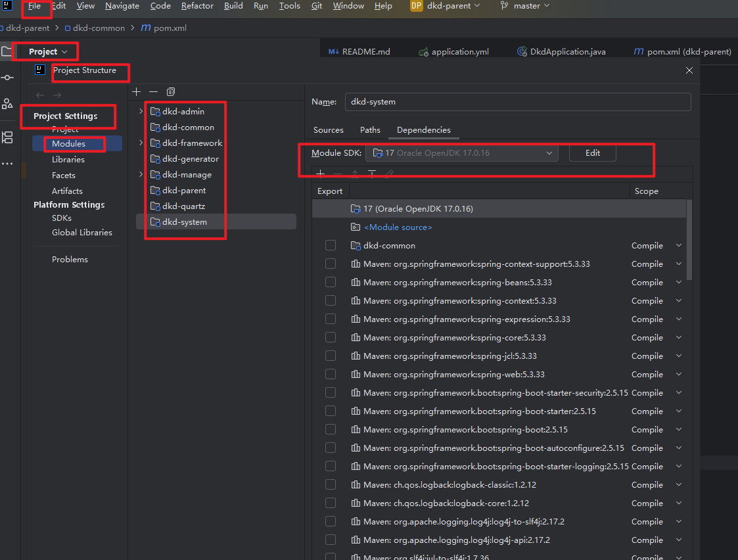
Task: Open the README.md editor tab
Action: (x=359, y=52)
